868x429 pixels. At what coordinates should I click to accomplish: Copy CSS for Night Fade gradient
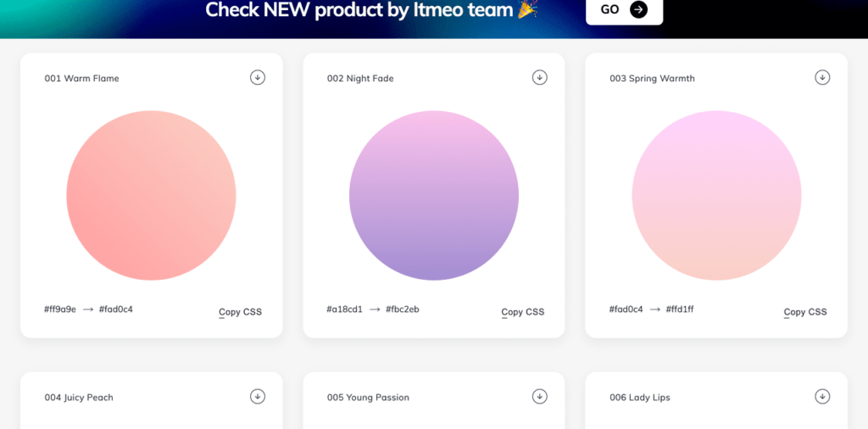pyautogui.click(x=523, y=312)
